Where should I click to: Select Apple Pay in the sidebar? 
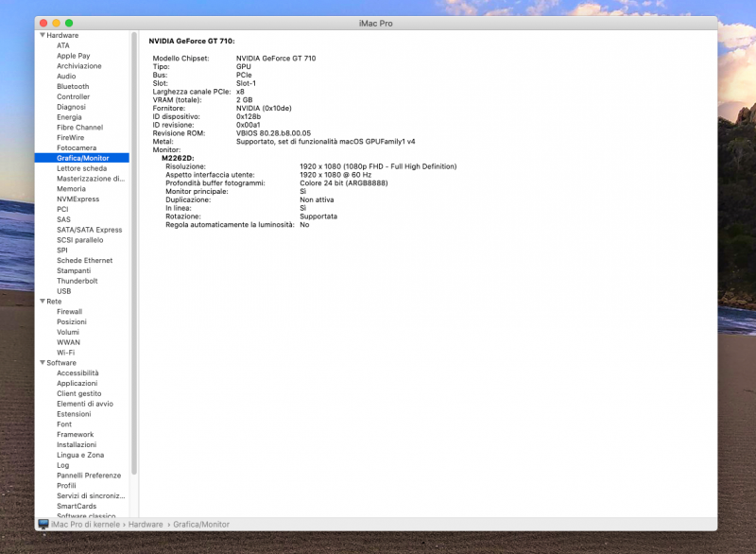click(x=74, y=56)
